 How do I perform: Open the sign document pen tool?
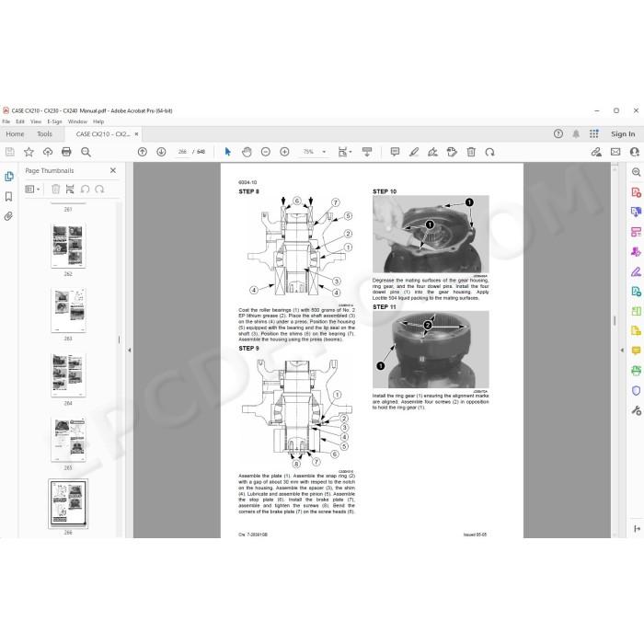432,152
